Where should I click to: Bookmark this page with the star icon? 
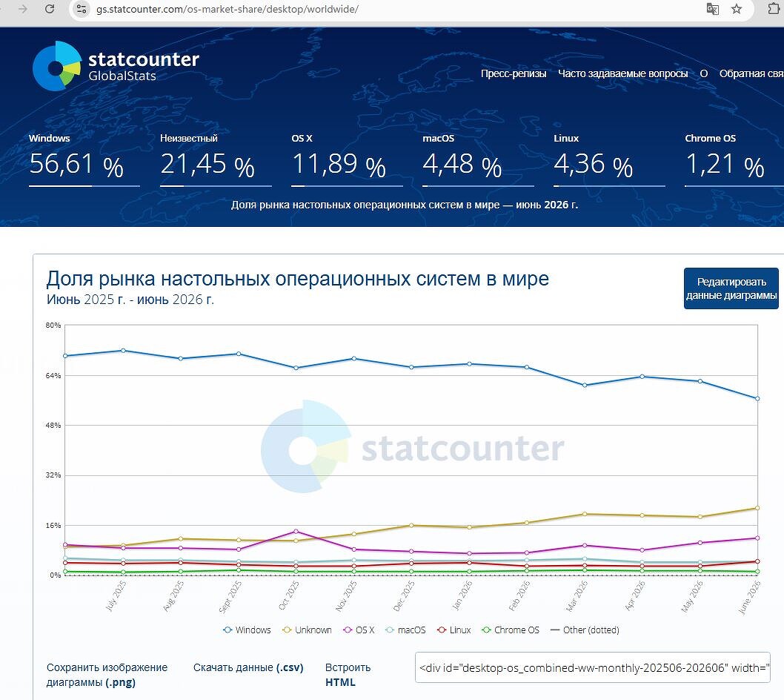(x=737, y=9)
